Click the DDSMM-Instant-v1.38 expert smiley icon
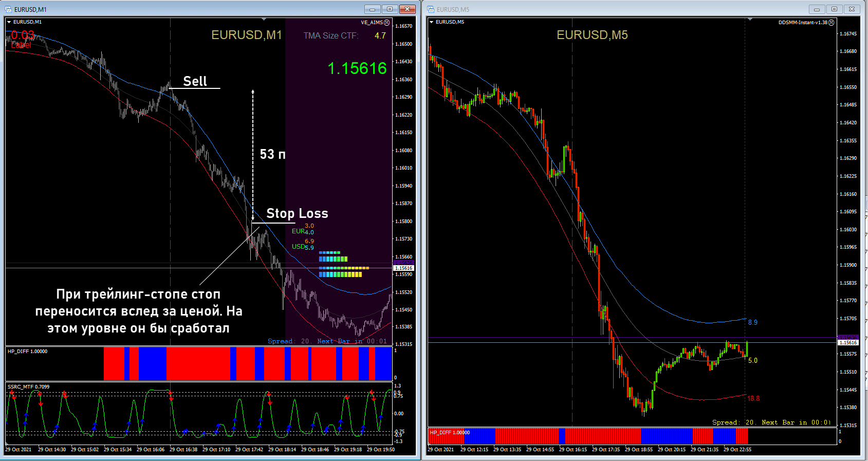Image resolution: width=868 pixels, height=461 pixels. coord(832,23)
